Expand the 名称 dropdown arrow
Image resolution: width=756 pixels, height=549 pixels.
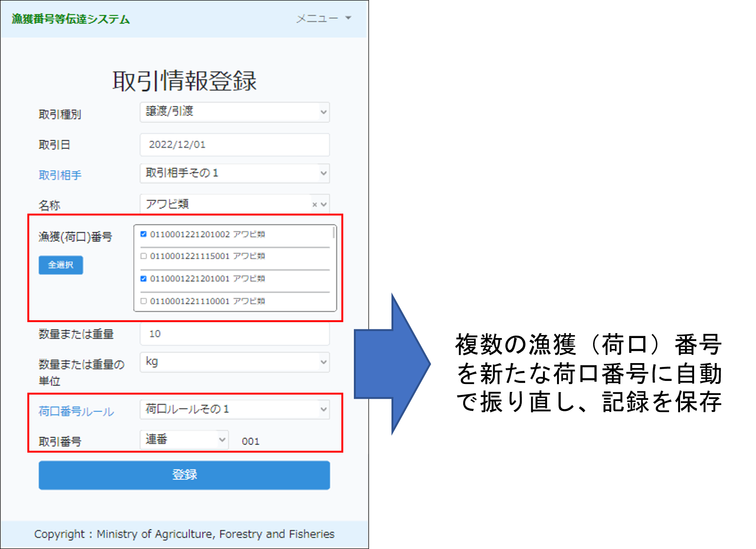pos(324,204)
